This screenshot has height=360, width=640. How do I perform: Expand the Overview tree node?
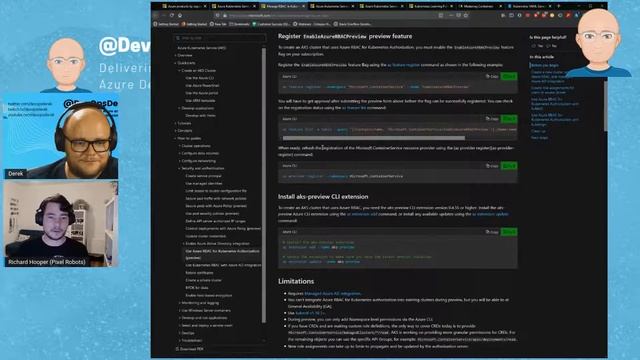click(x=176, y=55)
